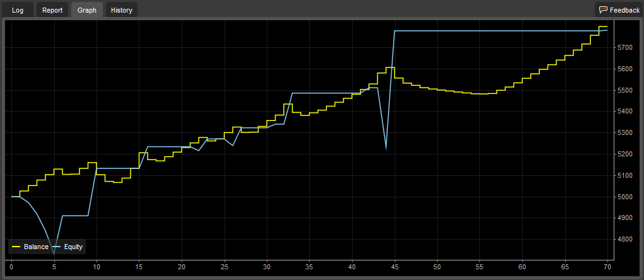644x280 pixels.
Task: Select the Graph tab
Action: [x=86, y=10]
